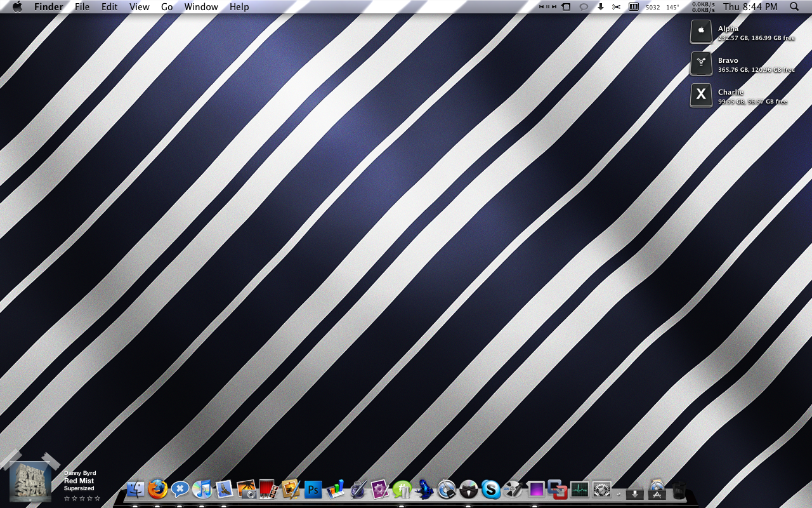Open Skype from the dock
The height and width of the screenshot is (508, 812).
pyautogui.click(x=490, y=489)
